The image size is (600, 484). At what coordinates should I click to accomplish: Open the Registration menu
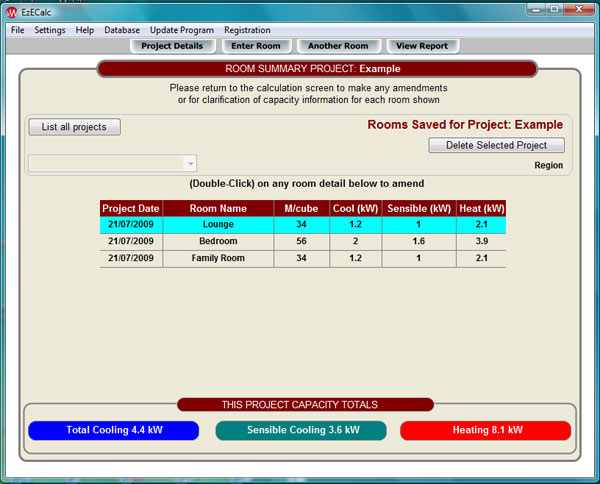pos(247,30)
